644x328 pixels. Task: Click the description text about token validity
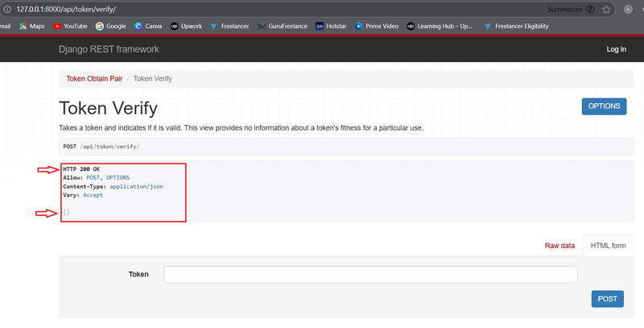(241, 128)
